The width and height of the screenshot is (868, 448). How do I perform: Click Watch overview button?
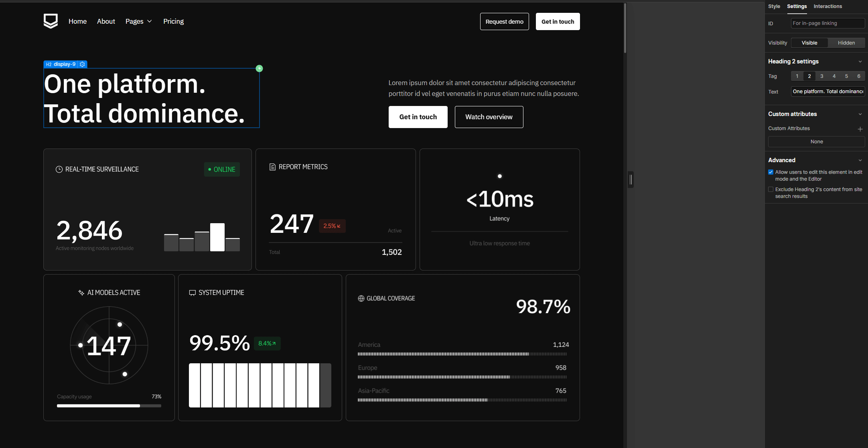(489, 117)
